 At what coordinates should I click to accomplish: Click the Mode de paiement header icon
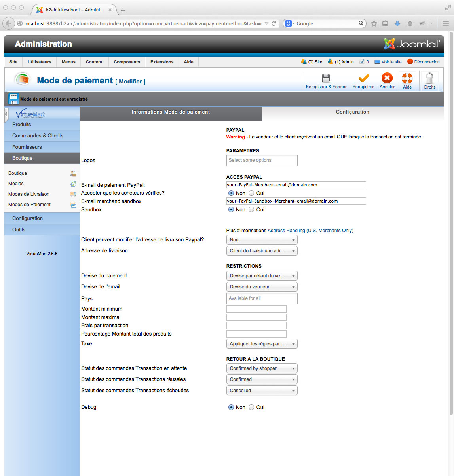click(23, 80)
